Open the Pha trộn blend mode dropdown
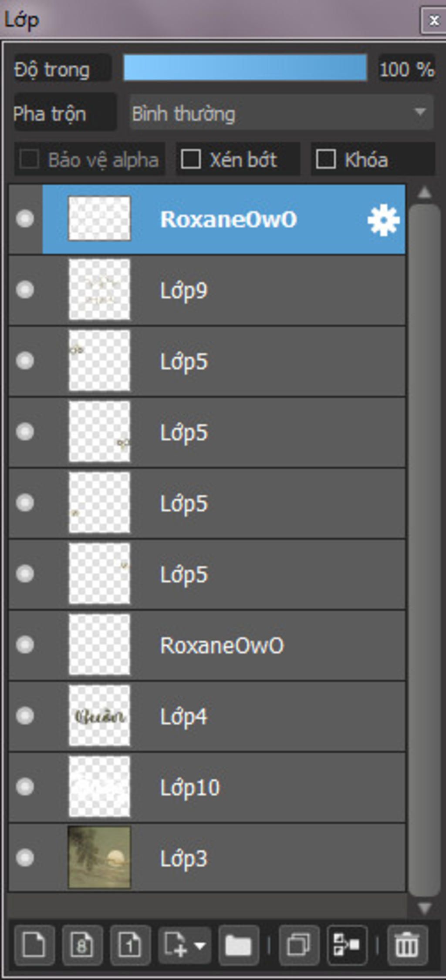Screen dimensions: 446x980 [281, 114]
